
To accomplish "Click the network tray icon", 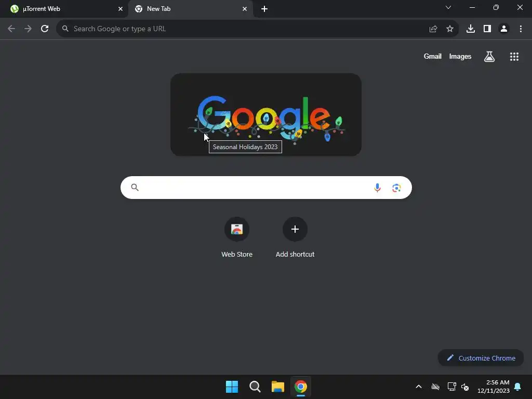I will 451,387.
